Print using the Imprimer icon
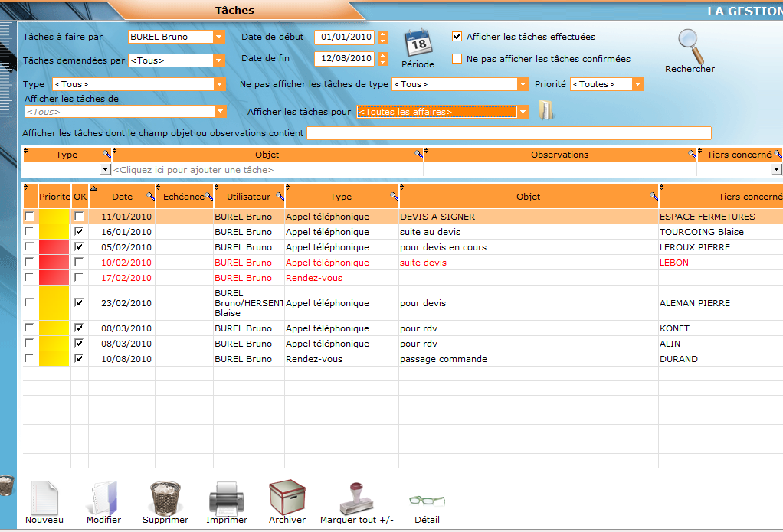This screenshot has width=783, height=532. coord(226,498)
